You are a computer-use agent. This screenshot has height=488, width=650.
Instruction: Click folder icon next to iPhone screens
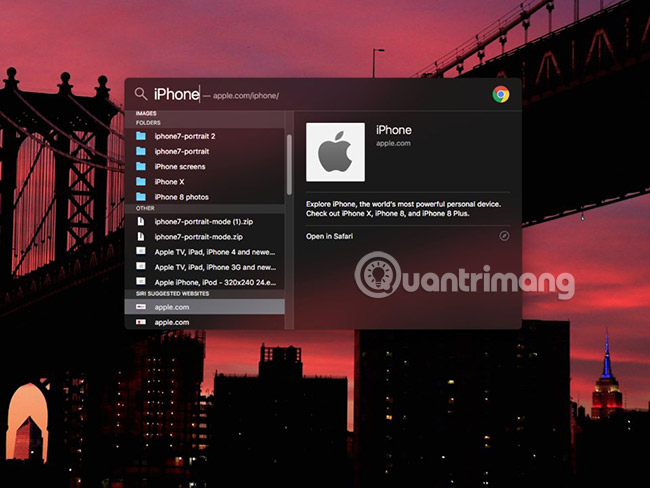(x=140, y=166)
